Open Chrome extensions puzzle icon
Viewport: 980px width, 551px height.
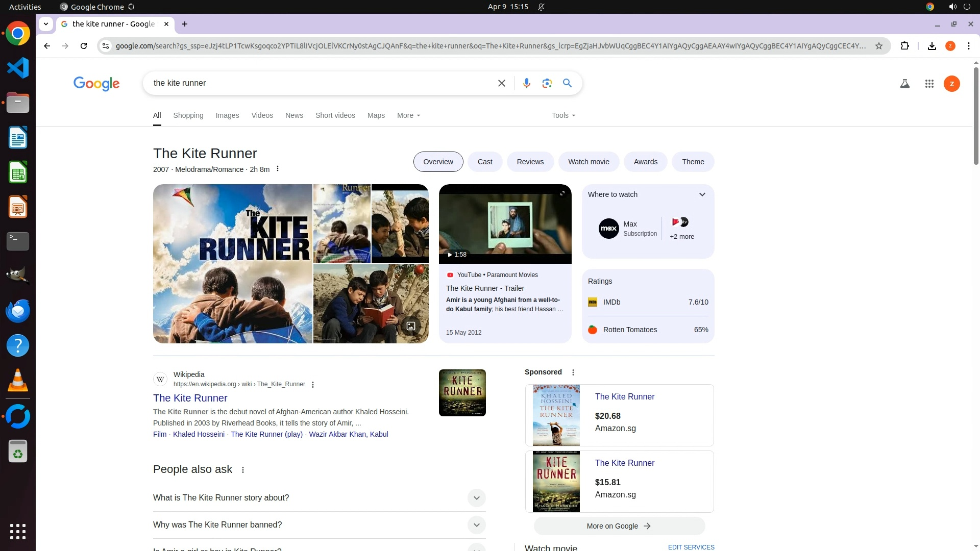pos(904,46)
